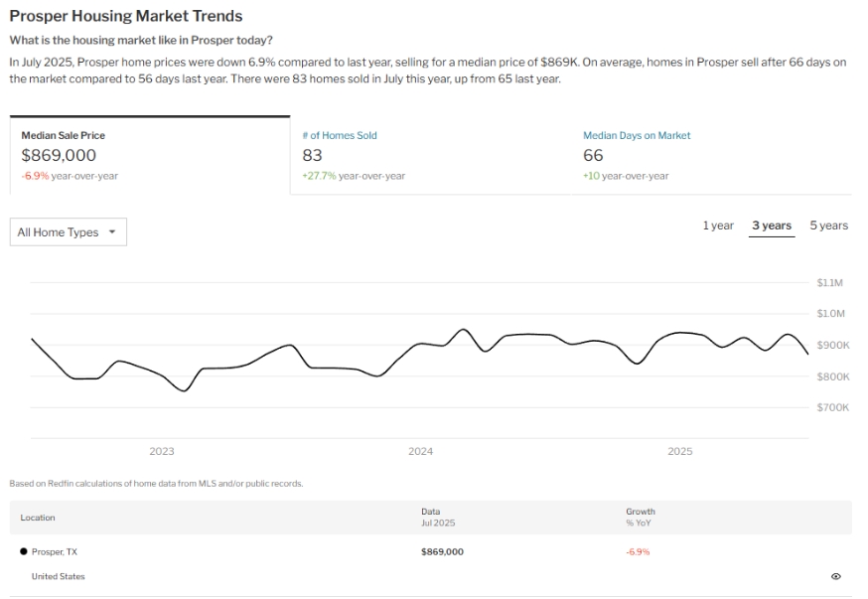The height and width of the screenshot is (599, 868).
Task: Click the Data Jul 2025 column header
Action: pyautogui.click(x=437, y=517)
